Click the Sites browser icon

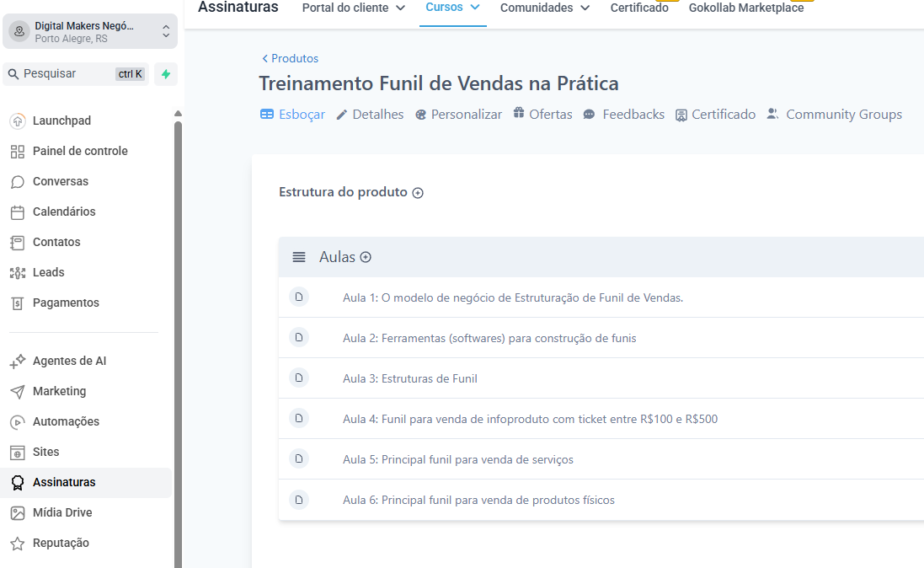[x=18, y=453]
